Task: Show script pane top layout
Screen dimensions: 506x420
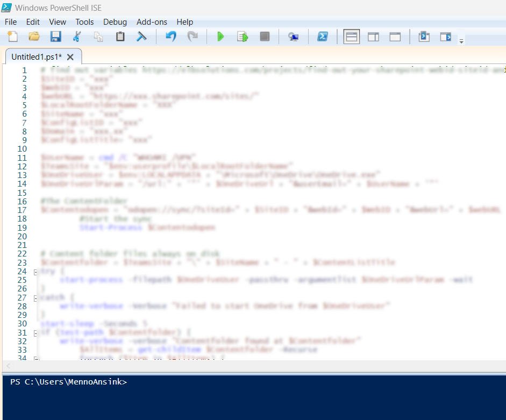Action: (352, 37)
